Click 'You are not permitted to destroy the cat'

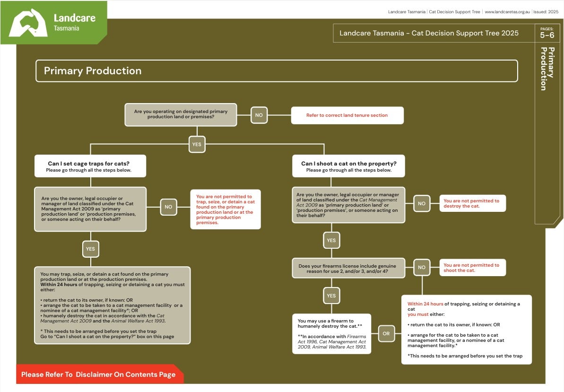473,203
